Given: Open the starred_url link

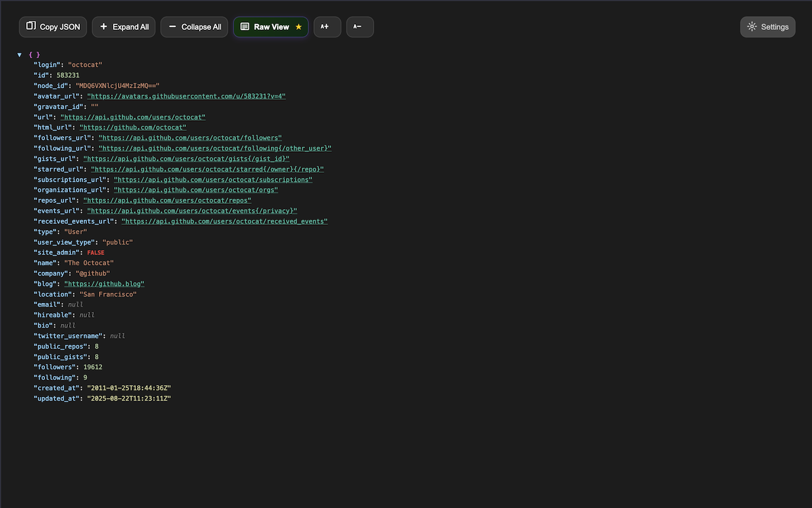Looking at the screenshot, I should 207,169.
